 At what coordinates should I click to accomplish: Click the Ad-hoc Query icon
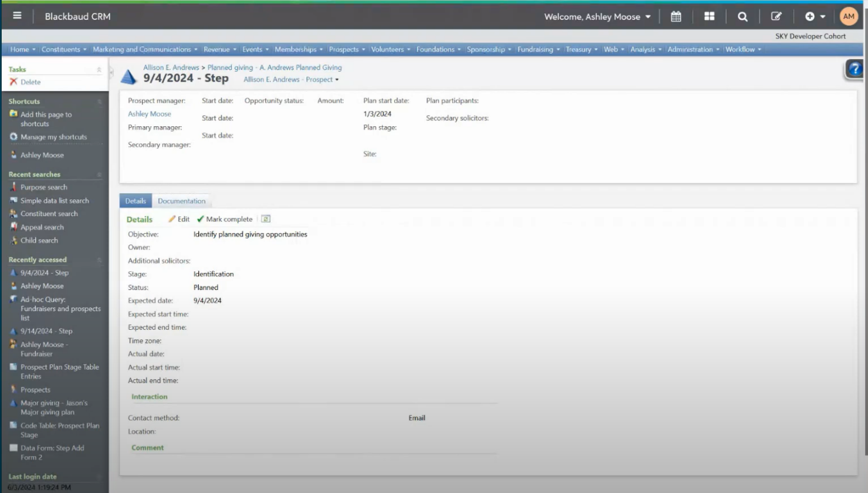click(x=13, y=299)
